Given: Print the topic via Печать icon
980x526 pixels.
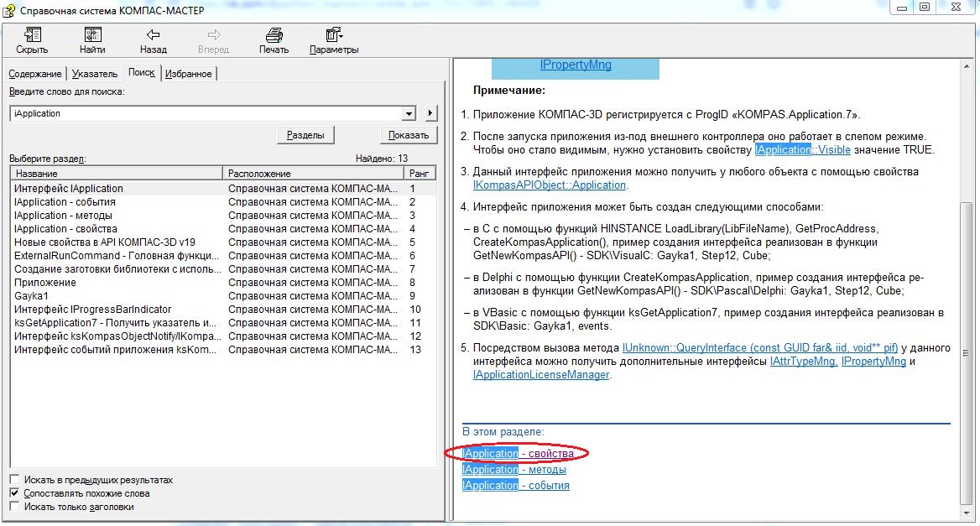Looking at the screenshot, I should [x=274, y=35].
